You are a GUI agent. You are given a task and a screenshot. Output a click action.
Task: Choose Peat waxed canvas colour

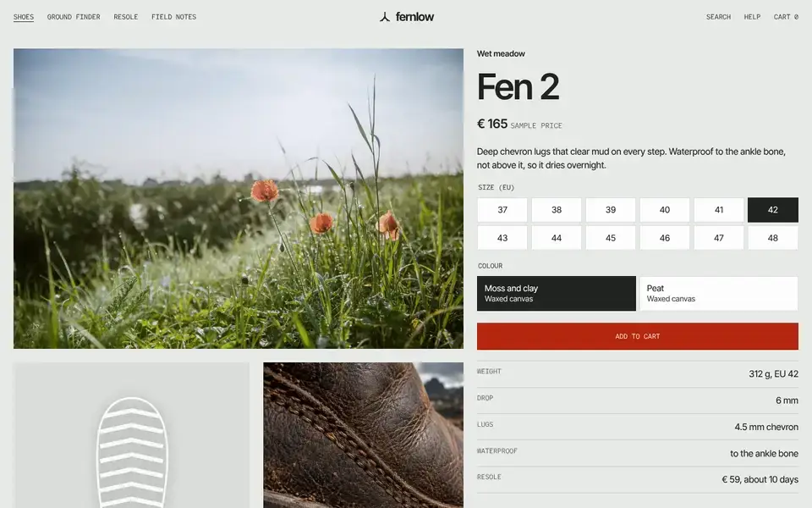point(719,294)
